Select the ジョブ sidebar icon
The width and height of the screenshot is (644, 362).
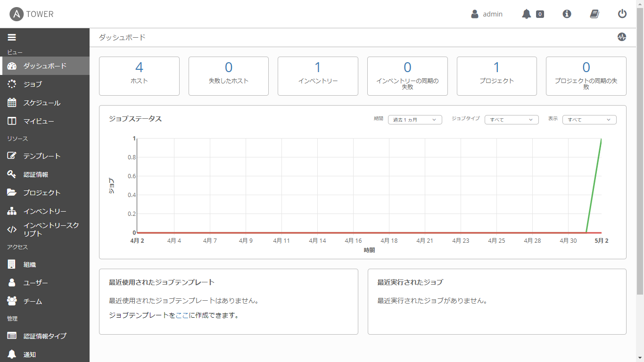[12, 84]
